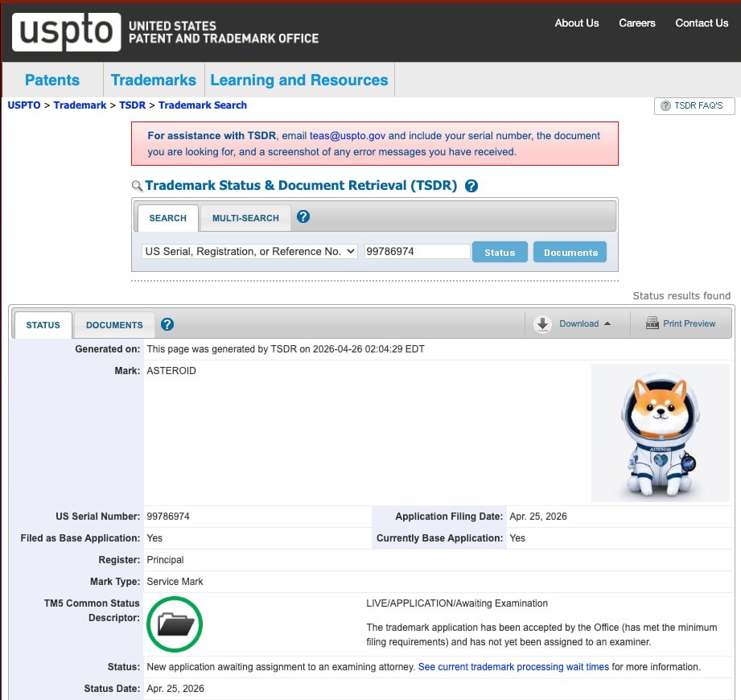Open the TSDR FAQ'S button
Screen dimensions: 741x700
point(694,106)
